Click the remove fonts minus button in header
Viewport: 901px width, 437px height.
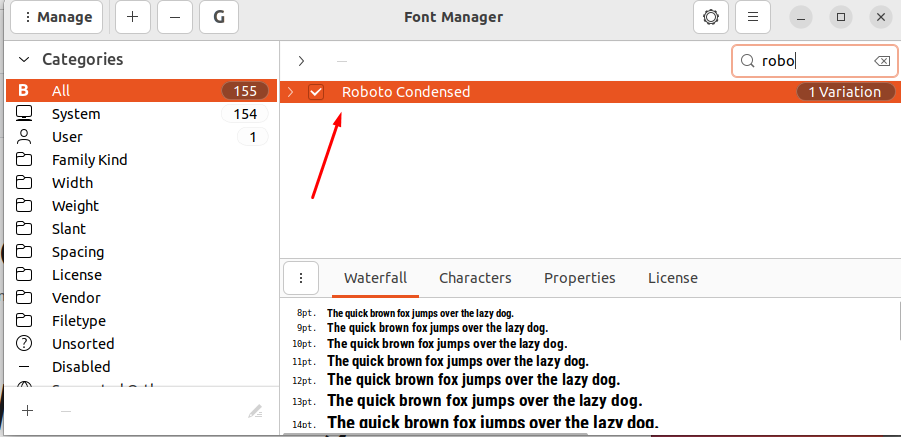click(x=176, y=17)
